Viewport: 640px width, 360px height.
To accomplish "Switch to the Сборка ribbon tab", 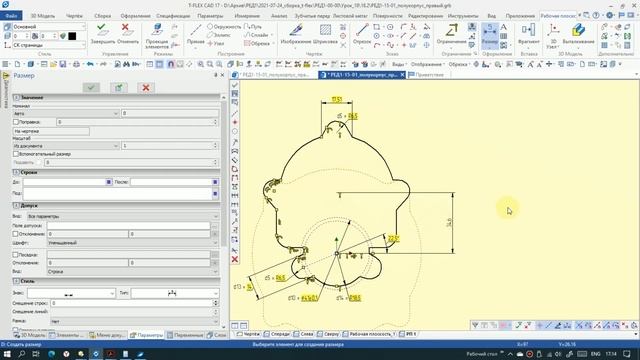I will (102, 16).
